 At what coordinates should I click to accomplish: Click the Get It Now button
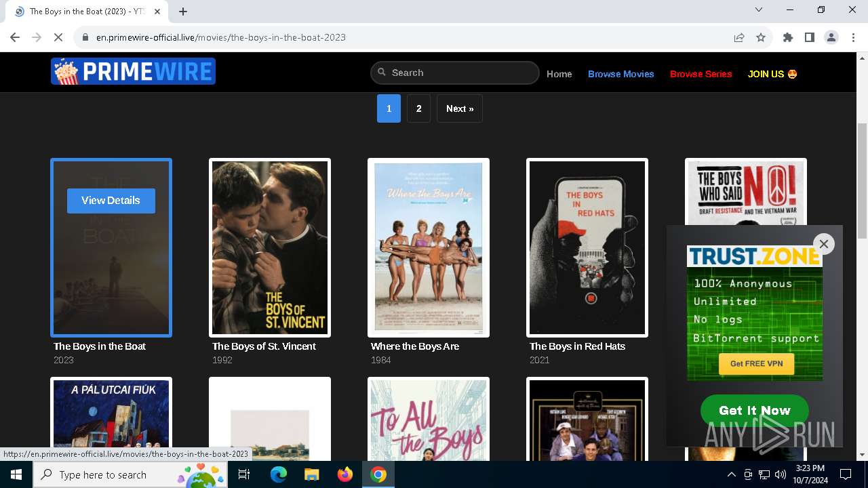point(755,410)
